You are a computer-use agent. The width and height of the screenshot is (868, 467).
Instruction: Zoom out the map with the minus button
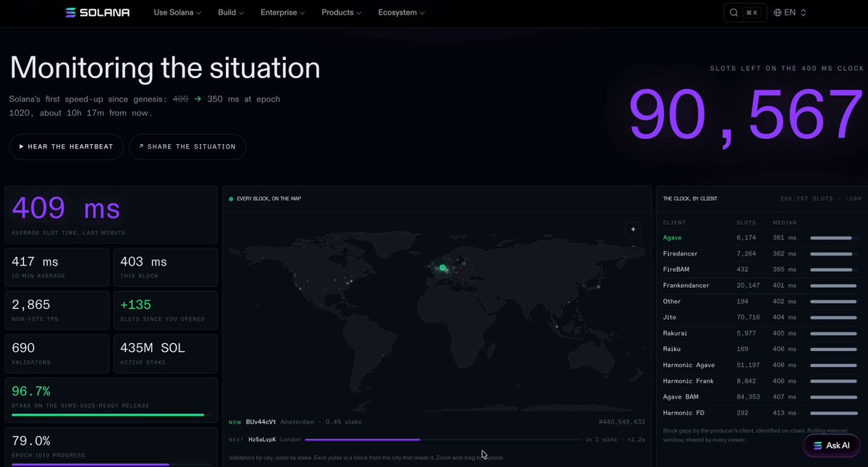[633, 246]
